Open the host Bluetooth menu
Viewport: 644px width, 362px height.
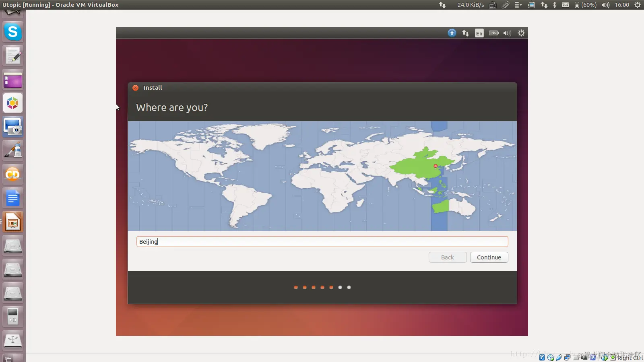pos(555,5)
